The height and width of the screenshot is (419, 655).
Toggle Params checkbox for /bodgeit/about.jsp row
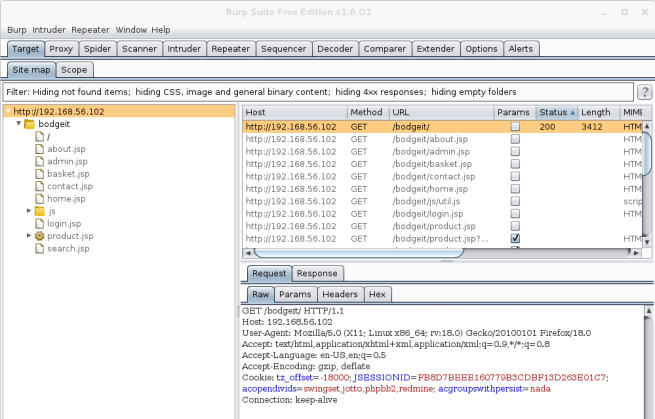pos(515,140)
